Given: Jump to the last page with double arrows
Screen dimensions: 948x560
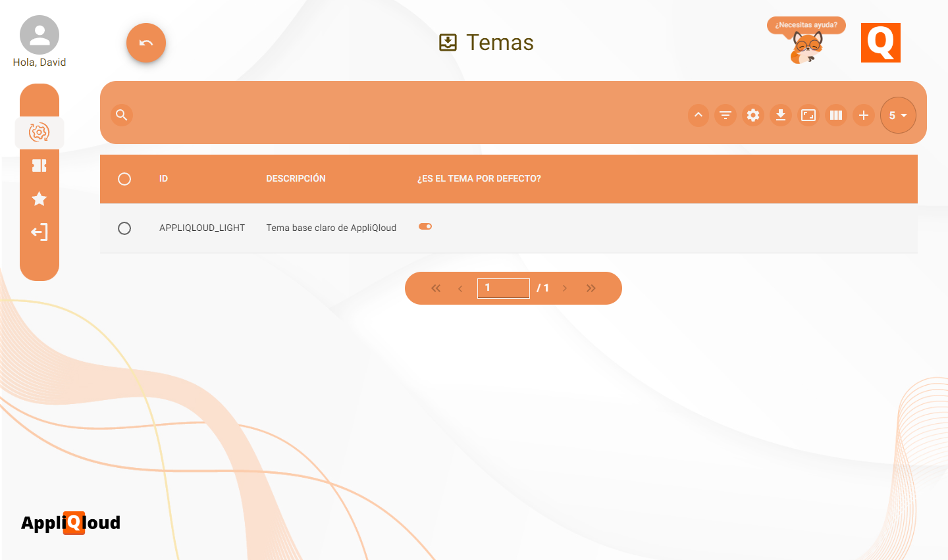Looking at the screenshot, I should coord(591,288).
